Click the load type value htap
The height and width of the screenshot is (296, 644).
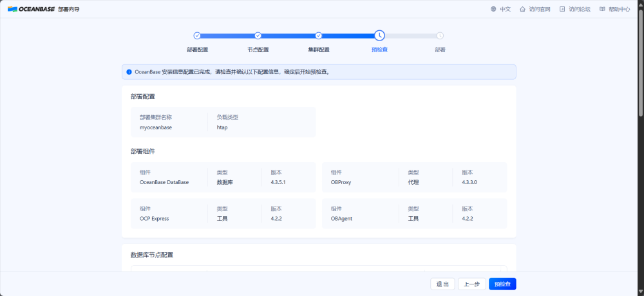pos(222,127)
